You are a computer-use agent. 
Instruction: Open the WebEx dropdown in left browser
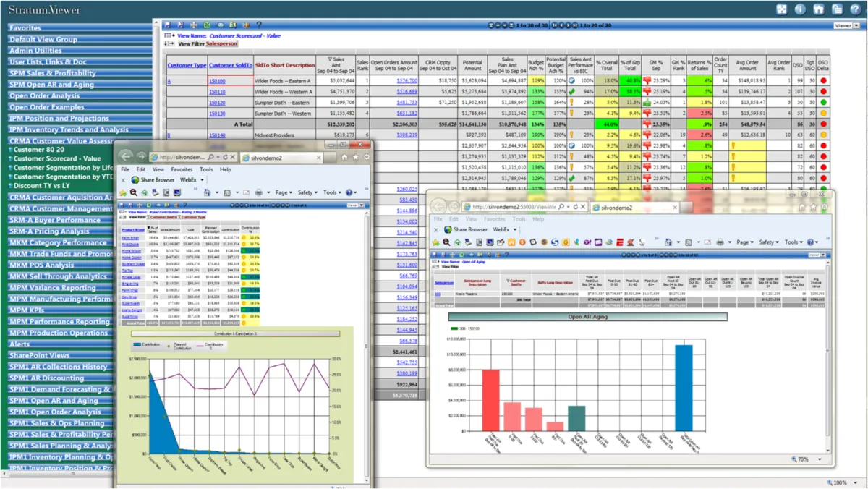[x=191, y=180]
